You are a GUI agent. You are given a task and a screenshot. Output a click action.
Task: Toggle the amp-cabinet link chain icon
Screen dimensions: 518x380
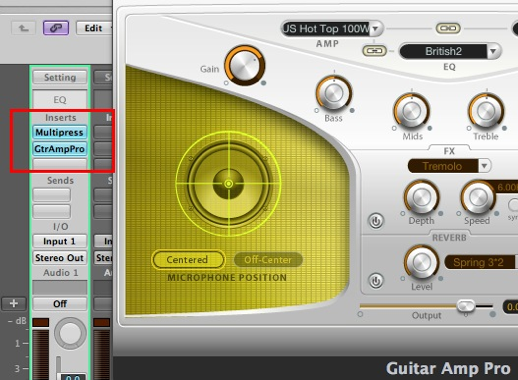click(448, 28)
